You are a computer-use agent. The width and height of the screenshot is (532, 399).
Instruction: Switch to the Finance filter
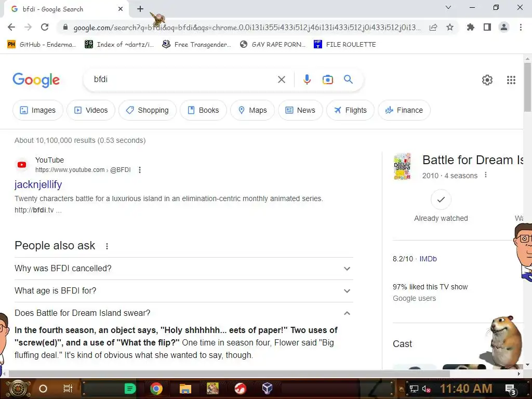[x=404, y=110]
